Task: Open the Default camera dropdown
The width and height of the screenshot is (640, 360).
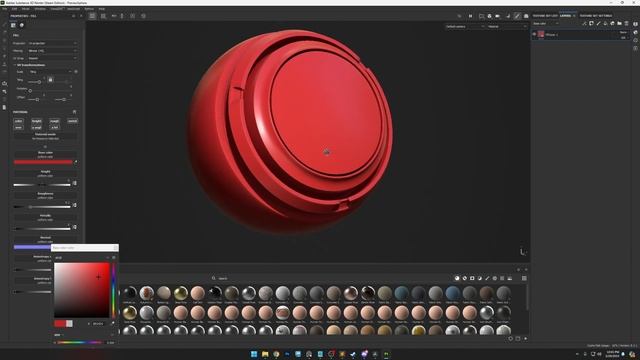Action: click(x=464, y=27)
